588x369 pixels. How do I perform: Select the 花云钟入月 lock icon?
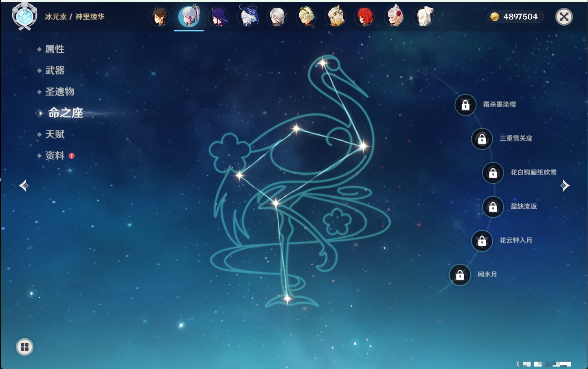pyautogui.click(x=482, y=241)
